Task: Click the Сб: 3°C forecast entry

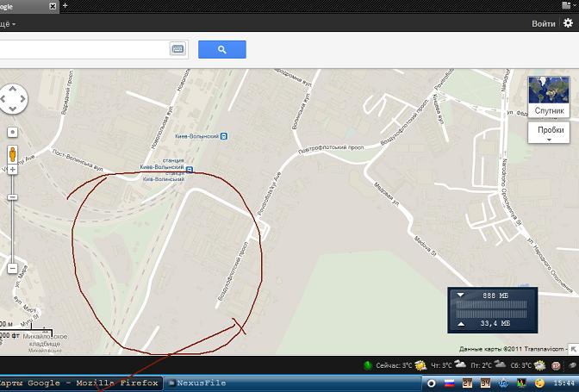Action: click(521, 365)
